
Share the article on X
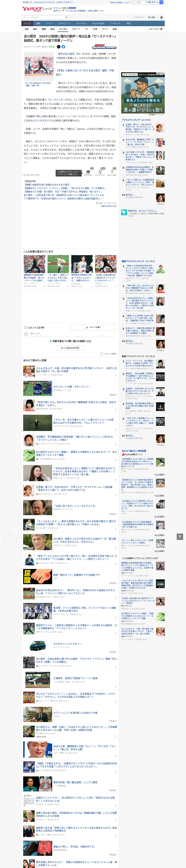59,47
